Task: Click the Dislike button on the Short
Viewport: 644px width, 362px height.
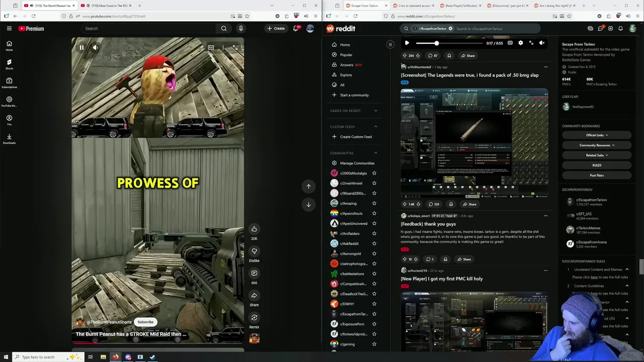Action: pyautogui.click(x=254, y=251)
